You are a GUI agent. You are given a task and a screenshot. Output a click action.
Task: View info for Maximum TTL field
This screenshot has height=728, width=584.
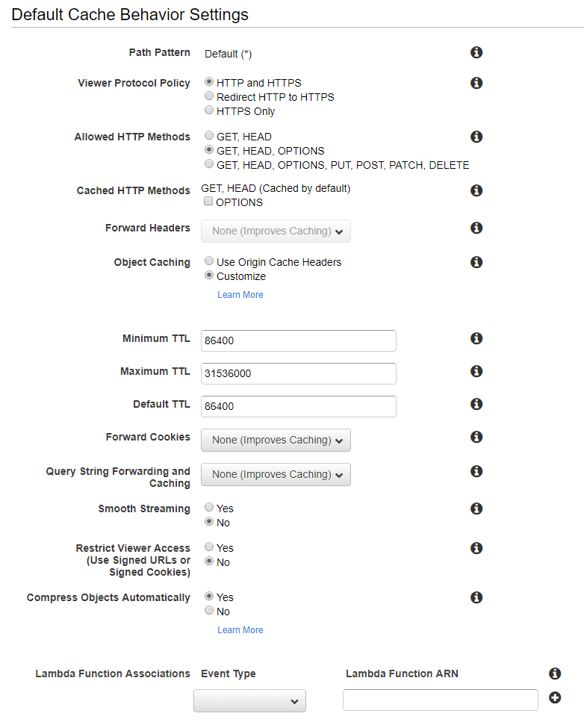pos(476,371)
